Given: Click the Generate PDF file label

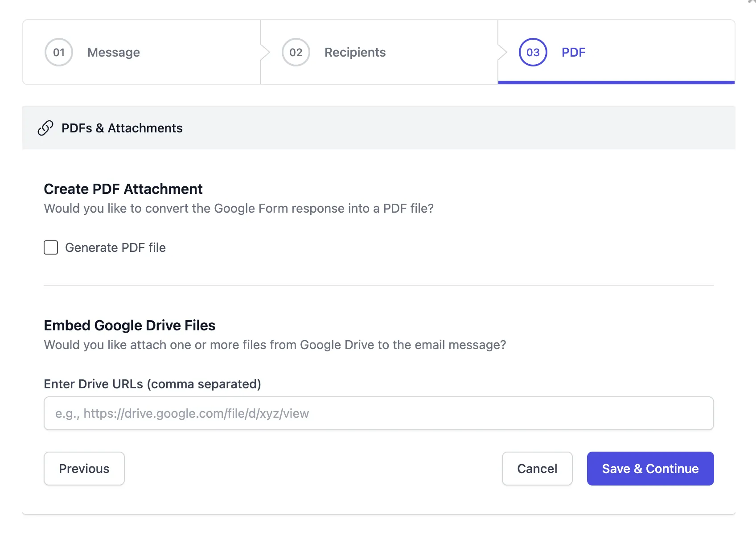Looking at the screenshot, I should [115, 247].
